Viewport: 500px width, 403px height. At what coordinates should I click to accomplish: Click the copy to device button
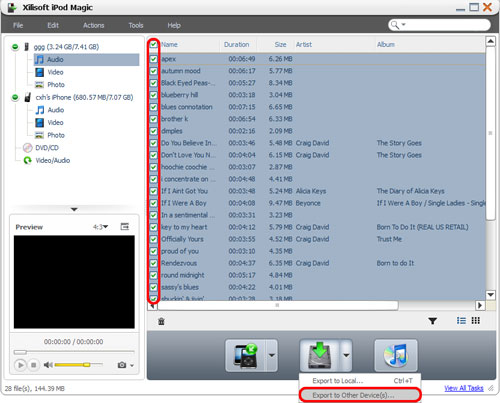(x=246, y=355)
